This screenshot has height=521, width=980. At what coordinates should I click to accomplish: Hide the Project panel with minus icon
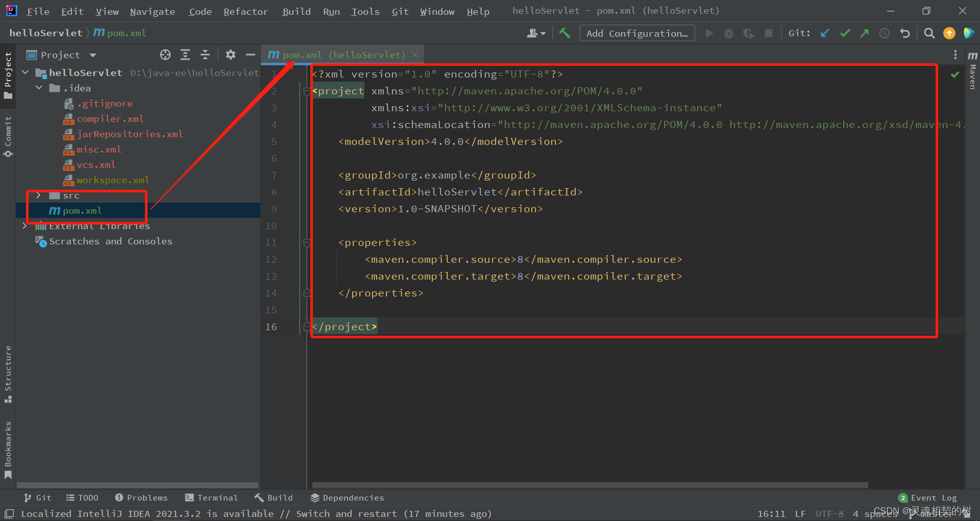click(x=250, y=55)
